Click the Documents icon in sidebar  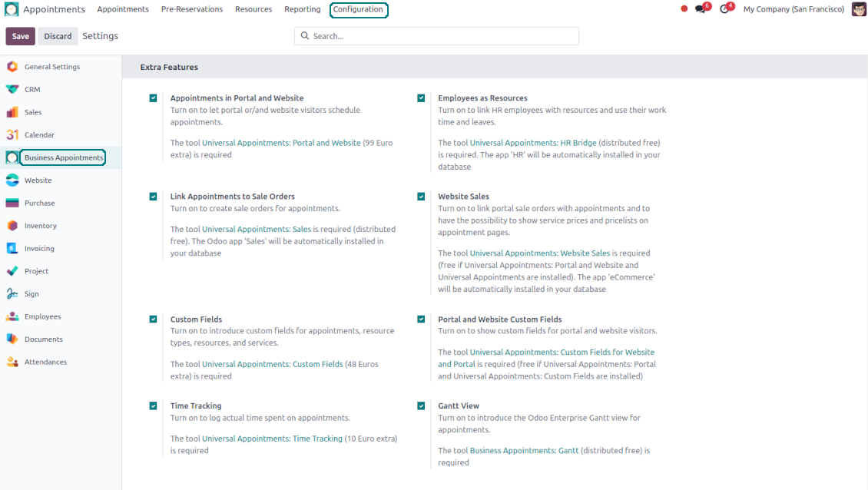(x=12, y=339)
